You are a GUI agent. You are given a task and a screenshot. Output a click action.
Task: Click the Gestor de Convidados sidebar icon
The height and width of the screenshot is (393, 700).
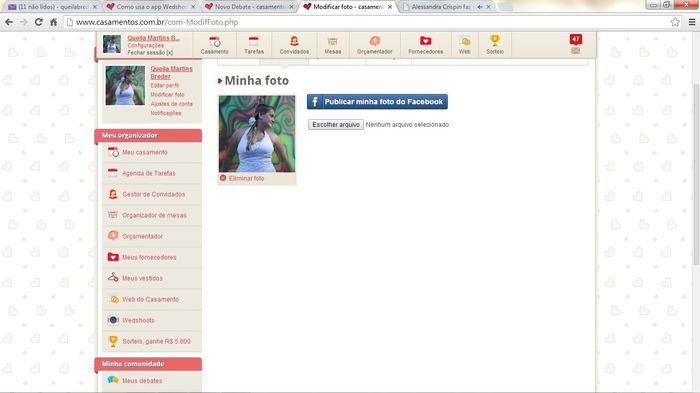pos(113,194)
